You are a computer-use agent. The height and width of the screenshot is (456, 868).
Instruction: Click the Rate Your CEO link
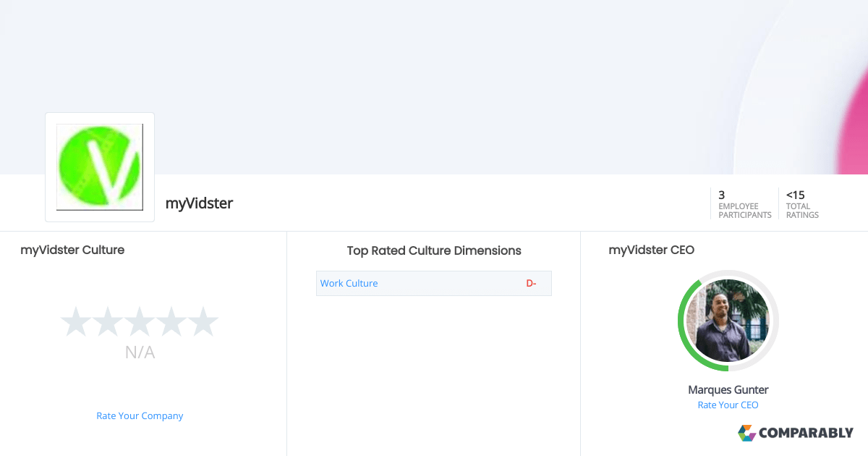click(x=728, y=405)
